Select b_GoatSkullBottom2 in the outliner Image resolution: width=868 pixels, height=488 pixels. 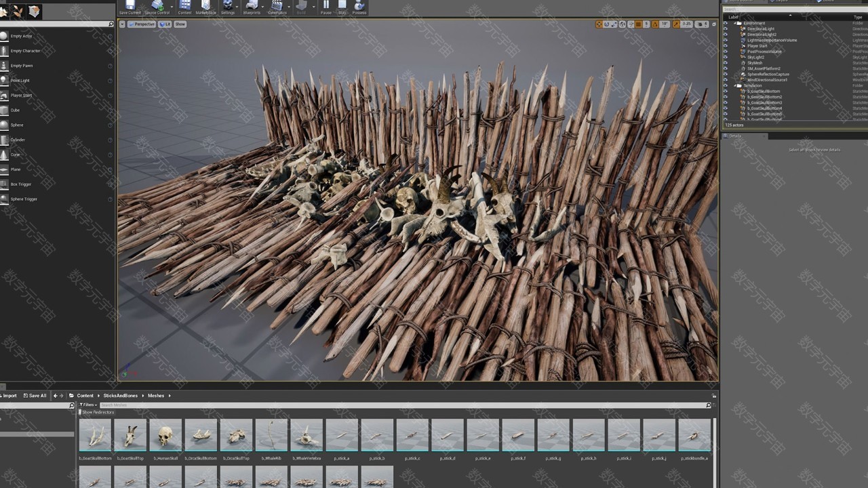coord(764,97)
